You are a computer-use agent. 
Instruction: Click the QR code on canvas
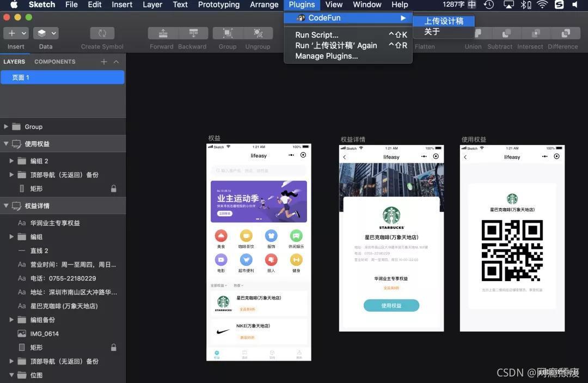(512, 251)
